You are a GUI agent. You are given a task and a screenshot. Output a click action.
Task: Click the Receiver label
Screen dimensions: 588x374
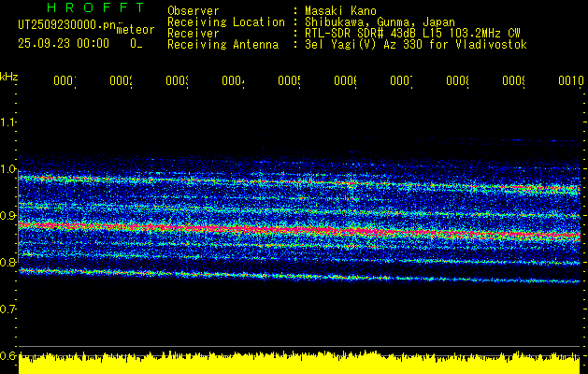click(194, 34)
